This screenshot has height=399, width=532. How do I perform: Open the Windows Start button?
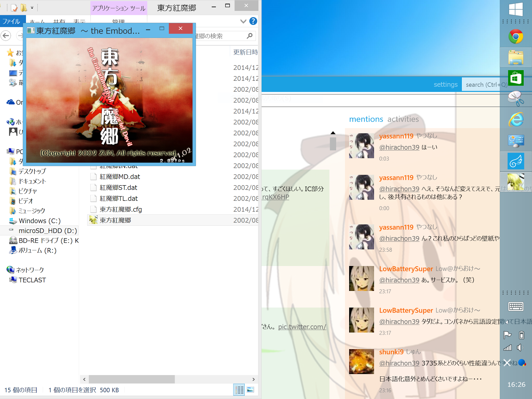point(516,9)
